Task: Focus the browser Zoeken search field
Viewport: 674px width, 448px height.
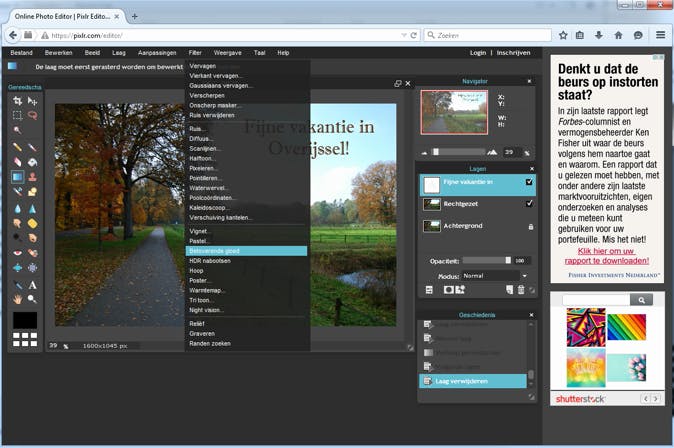Action: point(488,35)
